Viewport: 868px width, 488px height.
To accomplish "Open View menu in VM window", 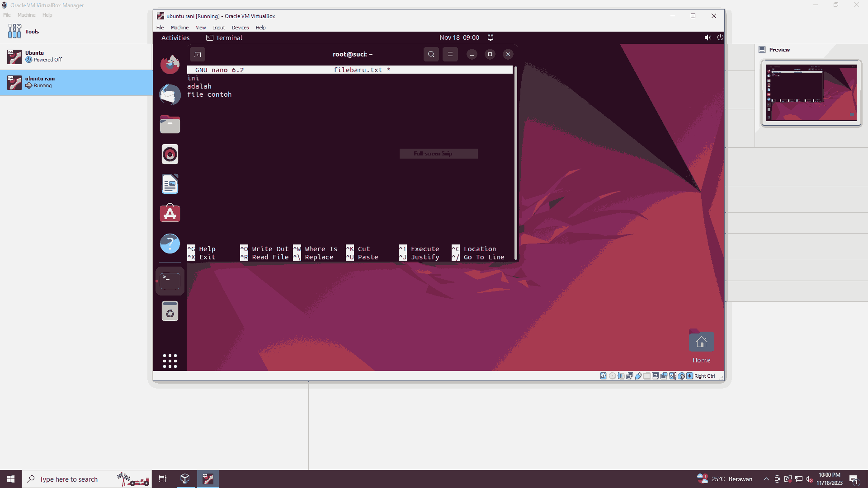I will (x=201, y=28).
